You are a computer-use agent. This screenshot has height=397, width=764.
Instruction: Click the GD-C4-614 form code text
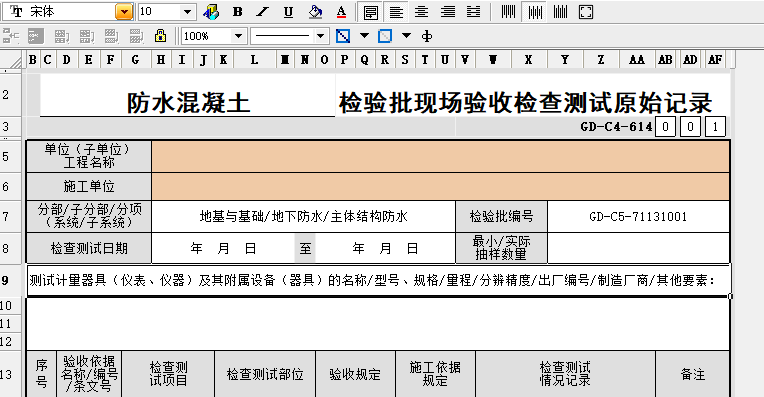(x=616, y=127)
